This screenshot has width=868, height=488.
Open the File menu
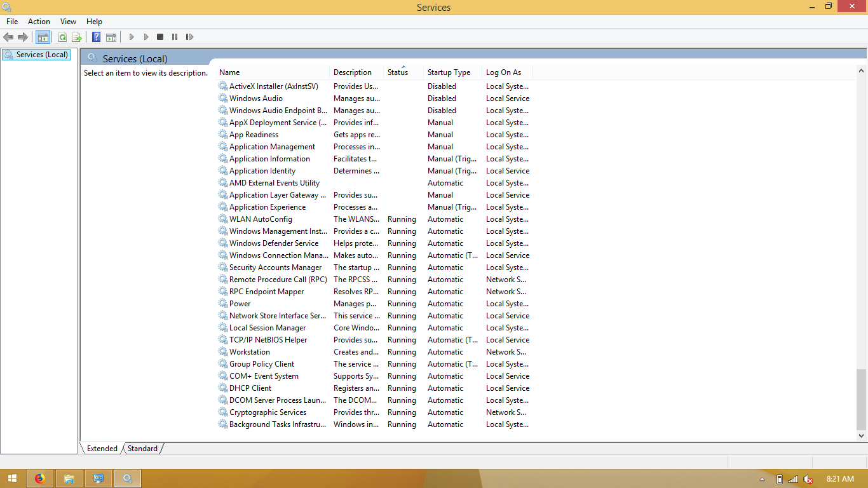pos(12,22)
